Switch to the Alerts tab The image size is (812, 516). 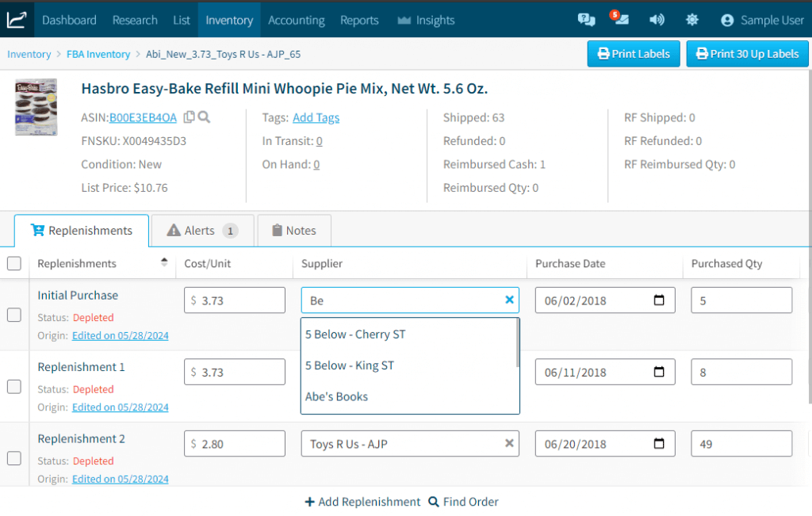202,231
